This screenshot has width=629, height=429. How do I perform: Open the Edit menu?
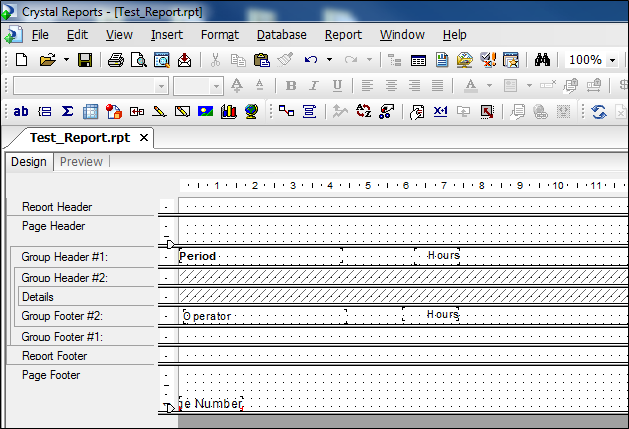[77, 35]
